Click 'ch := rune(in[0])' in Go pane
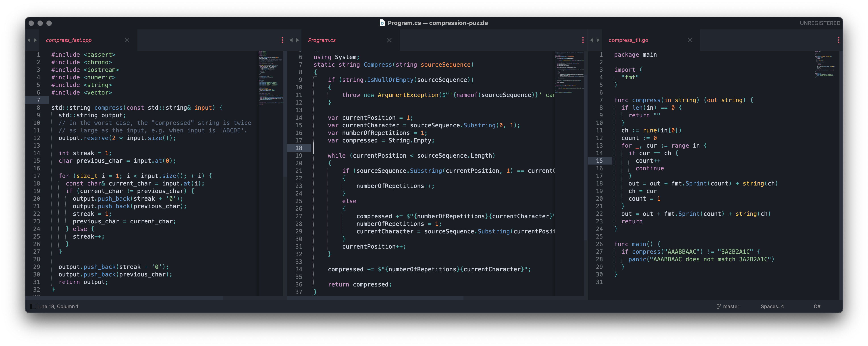Viewport: 868px width, 346px height. (x=651, y=130)
